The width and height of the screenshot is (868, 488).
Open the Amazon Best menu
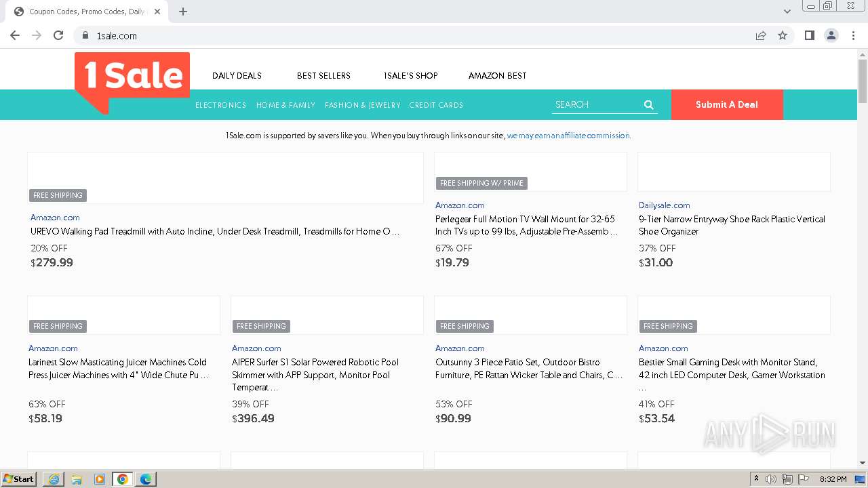pyautogui.click(x=498, y=76)
